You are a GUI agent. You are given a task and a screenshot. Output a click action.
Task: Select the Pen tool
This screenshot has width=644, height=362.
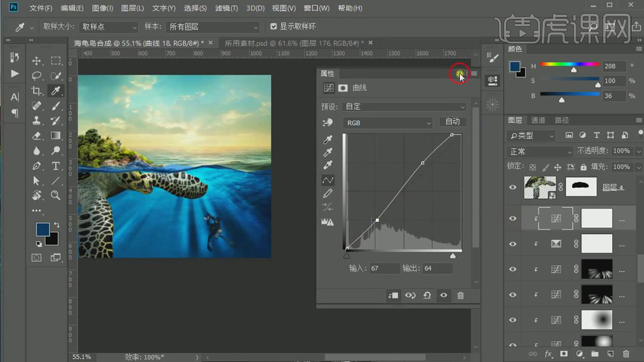coord(36,166)
